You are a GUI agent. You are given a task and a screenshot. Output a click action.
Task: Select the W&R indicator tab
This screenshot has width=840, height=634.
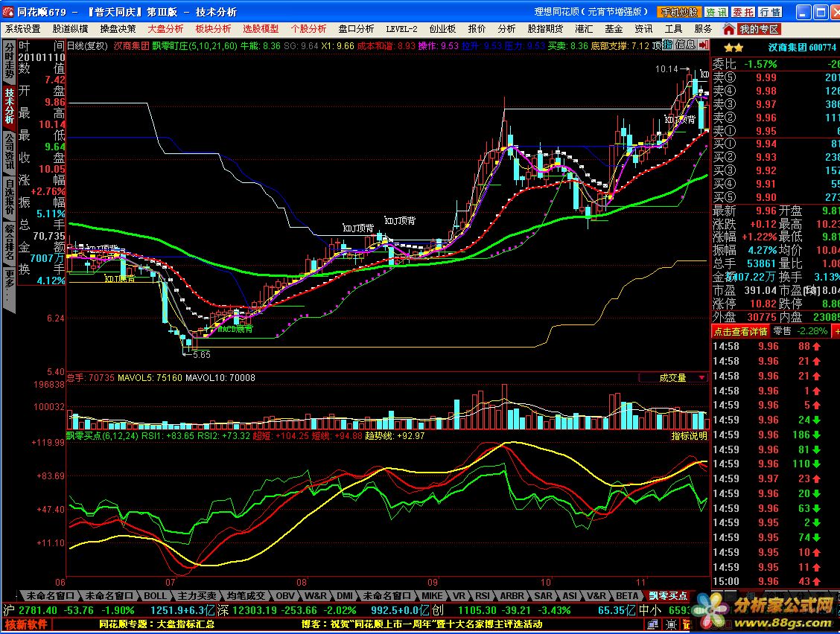click(x=316, y=595)
